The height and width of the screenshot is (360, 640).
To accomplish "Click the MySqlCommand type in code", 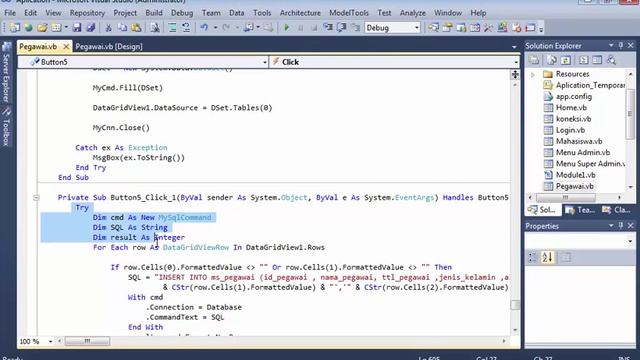I will pos(185,218).
